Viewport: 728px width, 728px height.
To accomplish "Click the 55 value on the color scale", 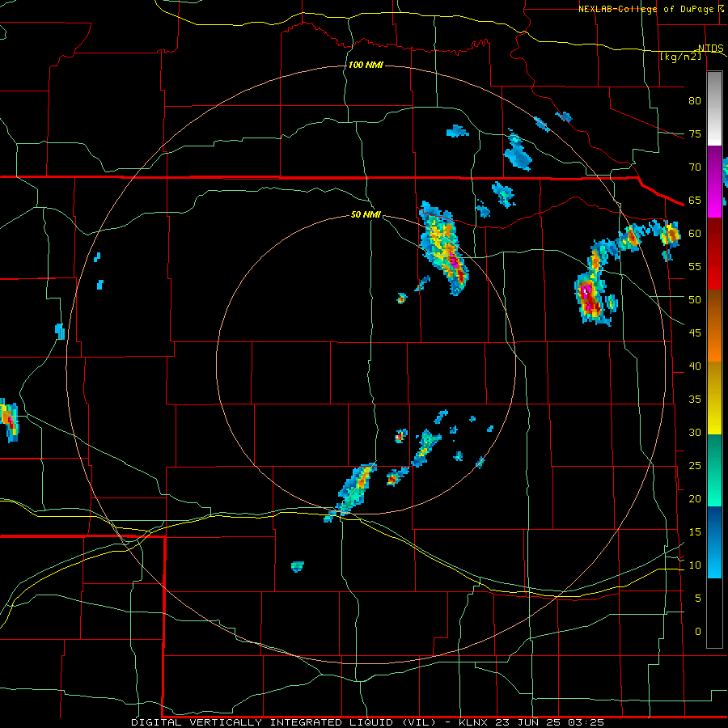I will click(x=695, y=267).
